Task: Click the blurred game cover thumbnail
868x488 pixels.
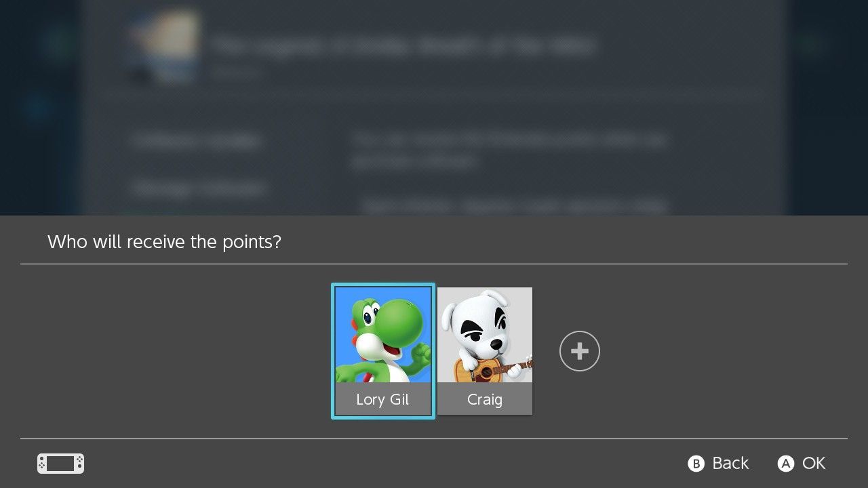Action: pyautogui.click(x=165, y=46)
